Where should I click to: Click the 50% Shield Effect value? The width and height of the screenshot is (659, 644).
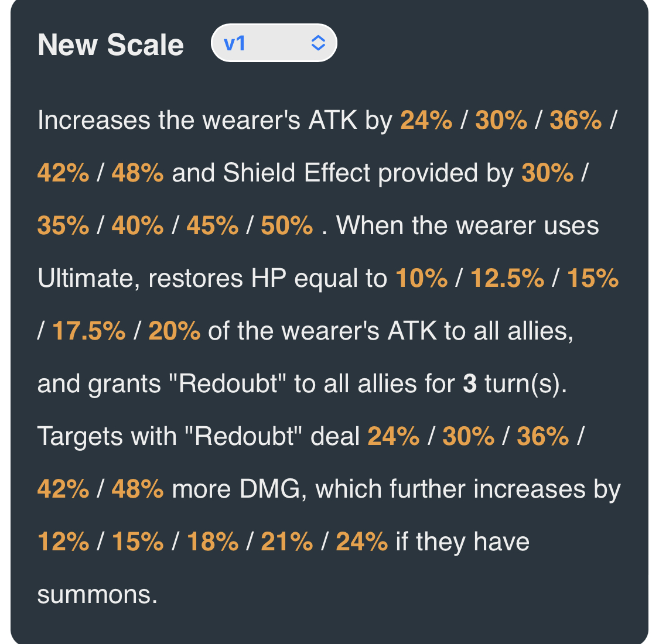(x=287, y=225)
